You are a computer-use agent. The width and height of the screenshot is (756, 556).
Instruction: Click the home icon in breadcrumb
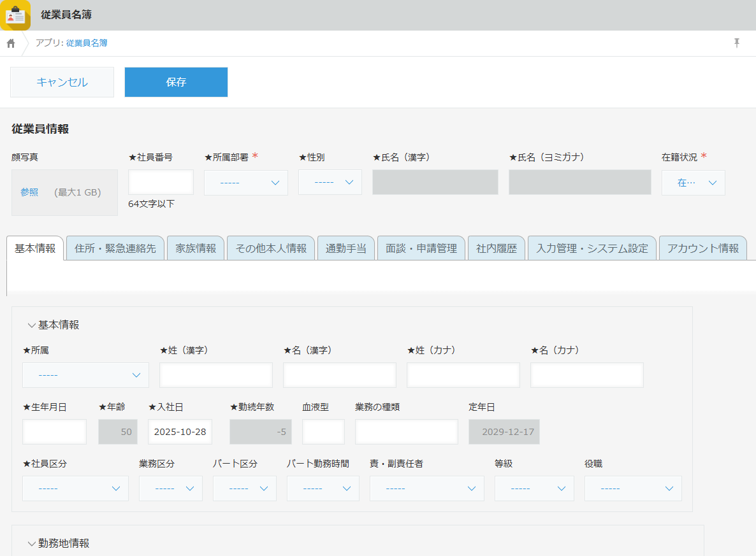[11, 43]
